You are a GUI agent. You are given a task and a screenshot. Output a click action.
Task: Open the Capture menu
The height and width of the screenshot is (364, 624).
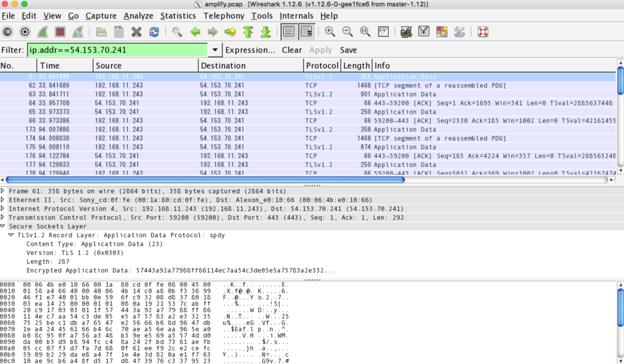[101, 16]
